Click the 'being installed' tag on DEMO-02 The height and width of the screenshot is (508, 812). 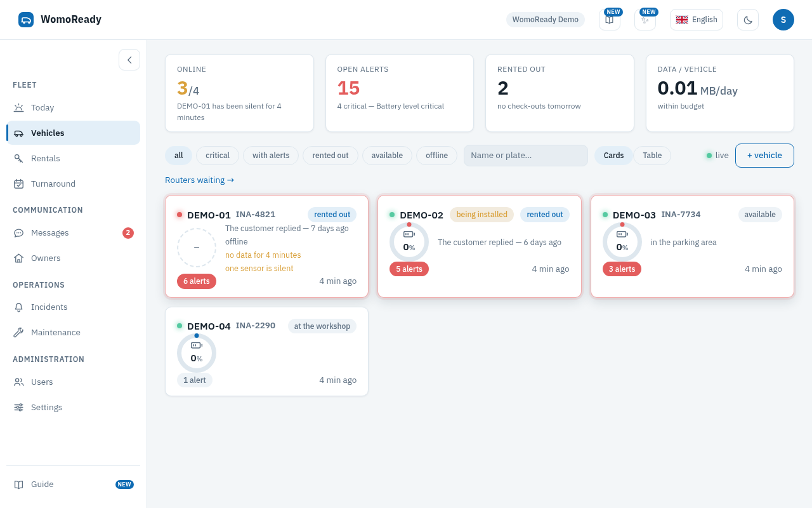coord(482,215)
